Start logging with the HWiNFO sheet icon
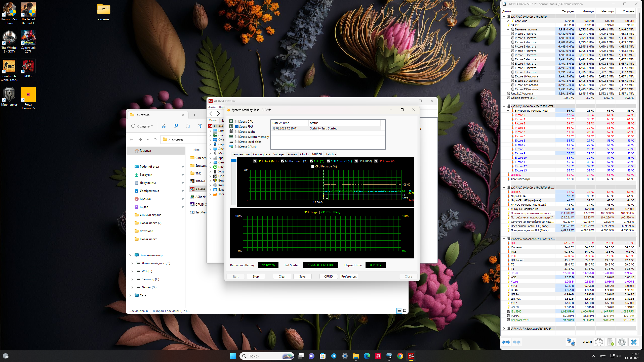Screen dimensions: 644x362 tap(611, 342)
